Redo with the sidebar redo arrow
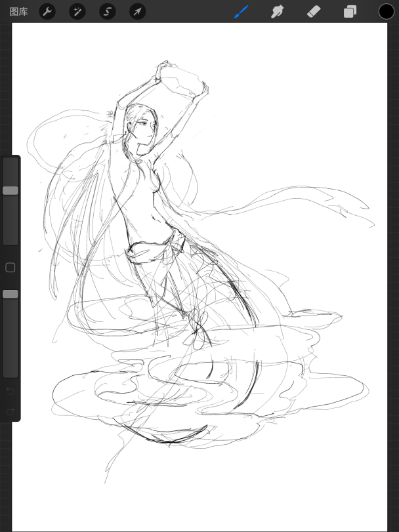This screenshot has height=532, width=399. click(10, 411)
